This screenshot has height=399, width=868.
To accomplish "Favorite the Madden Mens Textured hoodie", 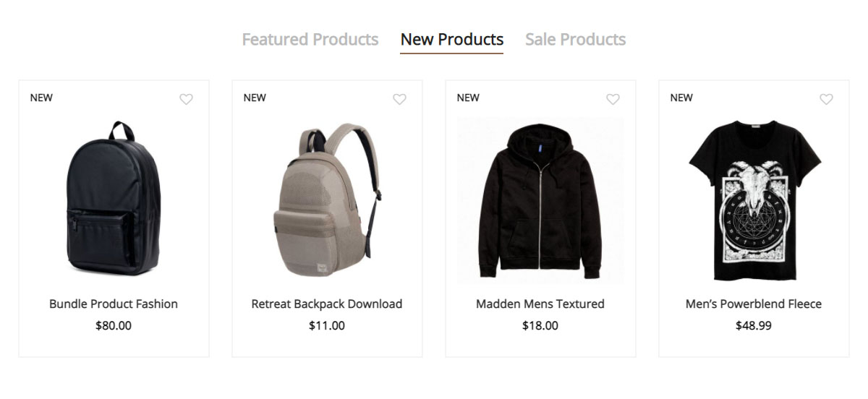I will coord(613,100).
